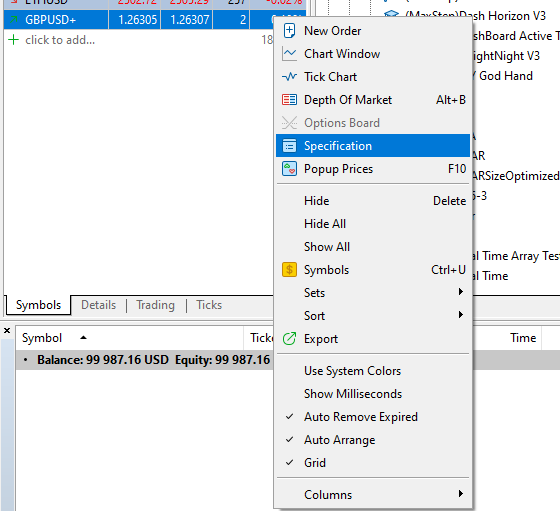Open Depth Of Market entry

tap(372, 100)
